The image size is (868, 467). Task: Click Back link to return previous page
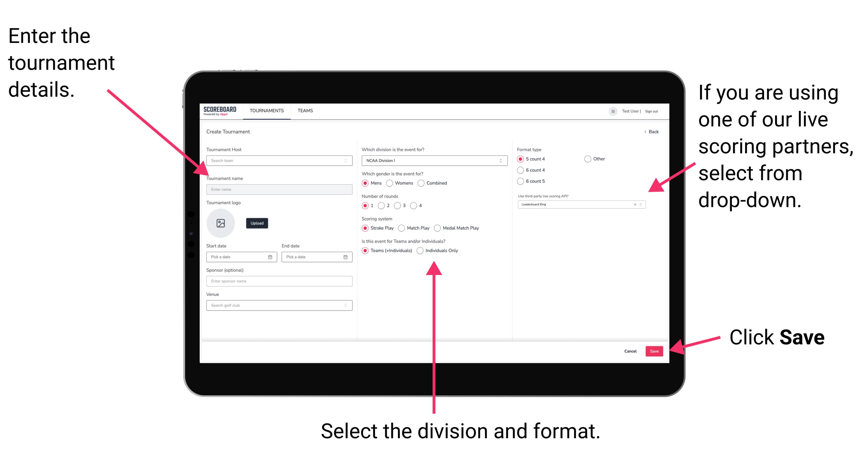click(650, 132)
